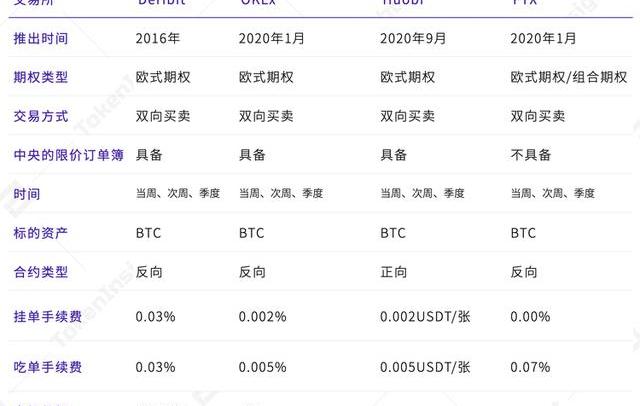Select the 0.002% maker fee cell
Screen dimensions: 640x406
[x=262, y=316]
